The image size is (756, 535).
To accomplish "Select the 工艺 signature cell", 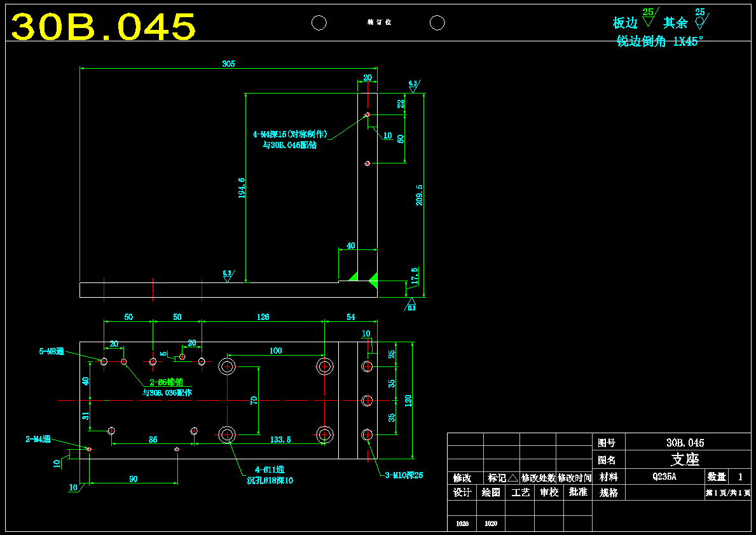I will pyautogui.click(x=520, y=492).
